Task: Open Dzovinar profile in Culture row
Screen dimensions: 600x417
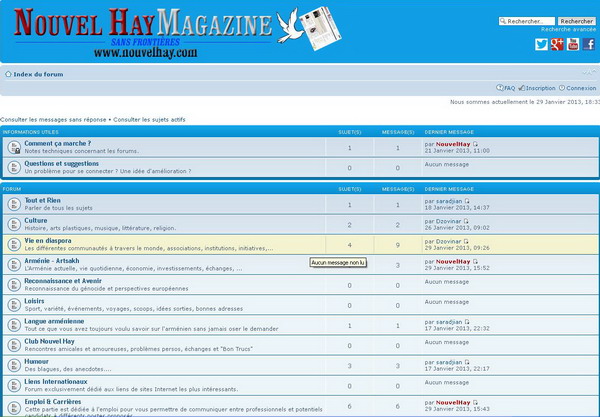Action: [x=448, y=222]
